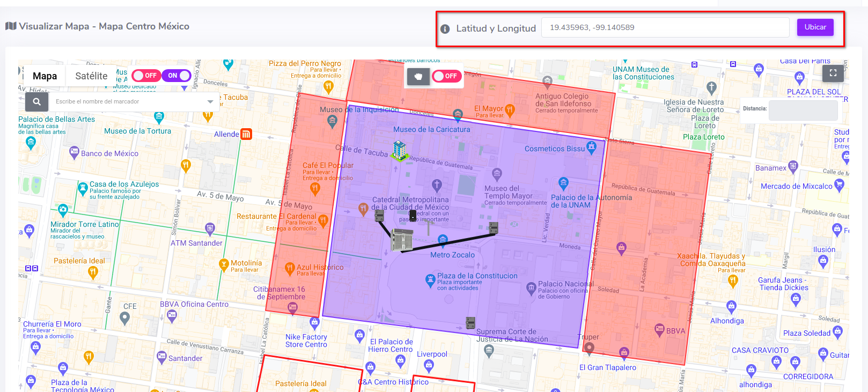The height and width of the screenshot is (392, 868).
Task: Open the marker name dropdown arrow
Action: (210, 101)
